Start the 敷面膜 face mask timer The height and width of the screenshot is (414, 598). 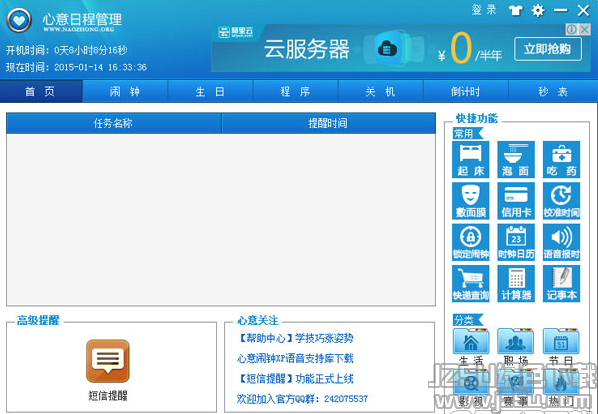[471, 201]
